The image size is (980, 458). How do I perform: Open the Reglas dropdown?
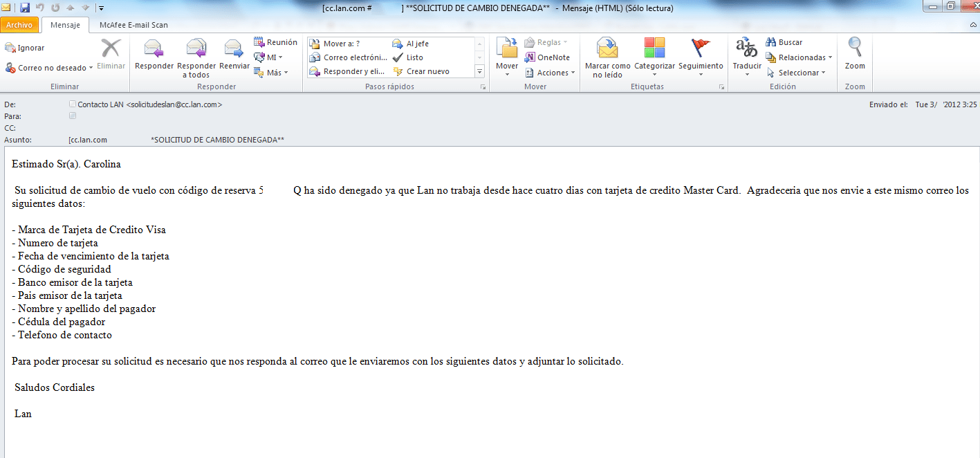(x=546, y=42)
